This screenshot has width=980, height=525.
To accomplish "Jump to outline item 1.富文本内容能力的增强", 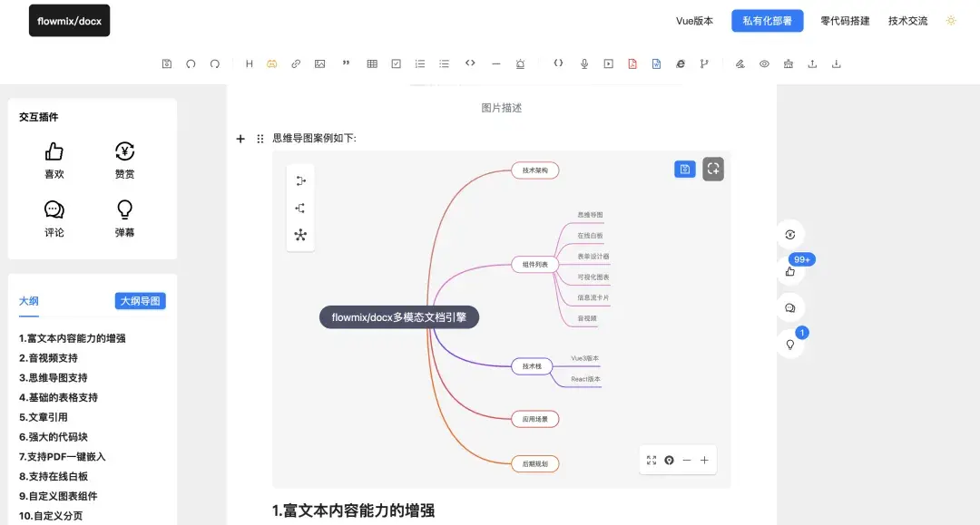I will pyautogui.click(x=73, y=338).
